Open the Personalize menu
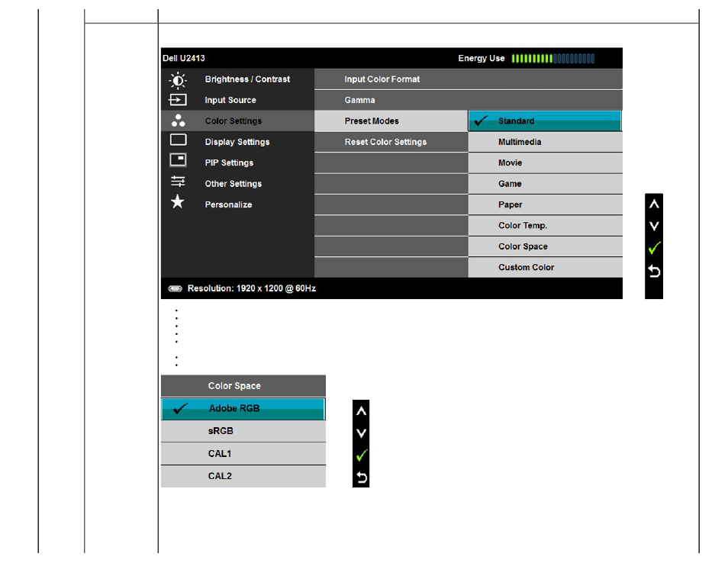This screenshot has height=563, width=728. tap(238, 204)
